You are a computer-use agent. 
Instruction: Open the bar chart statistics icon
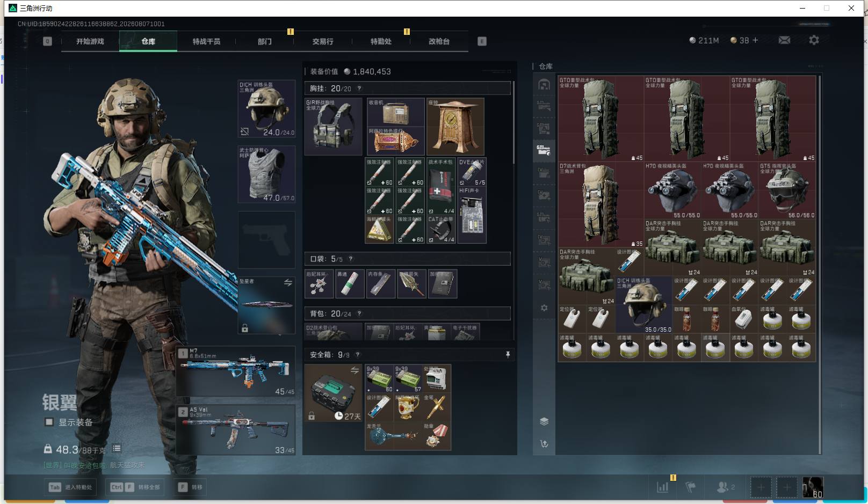click(663, 487)
